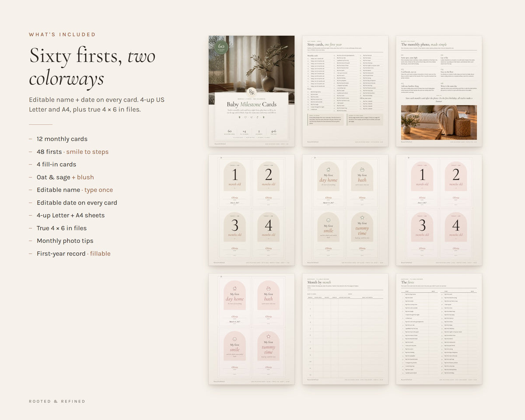Select the blush 2 months old card
Screen dimensions: 525x420
click(x=456, y=182)
